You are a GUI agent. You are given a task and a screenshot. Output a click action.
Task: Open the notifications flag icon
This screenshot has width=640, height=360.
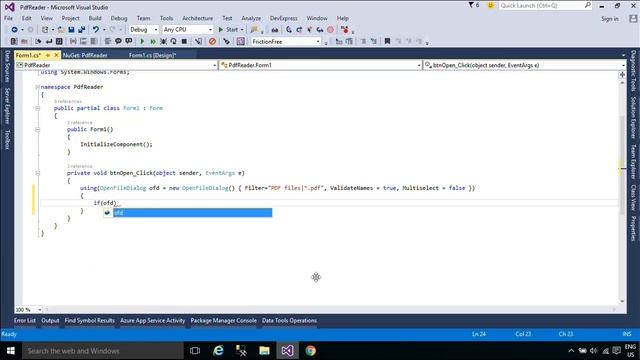(471, 5)
